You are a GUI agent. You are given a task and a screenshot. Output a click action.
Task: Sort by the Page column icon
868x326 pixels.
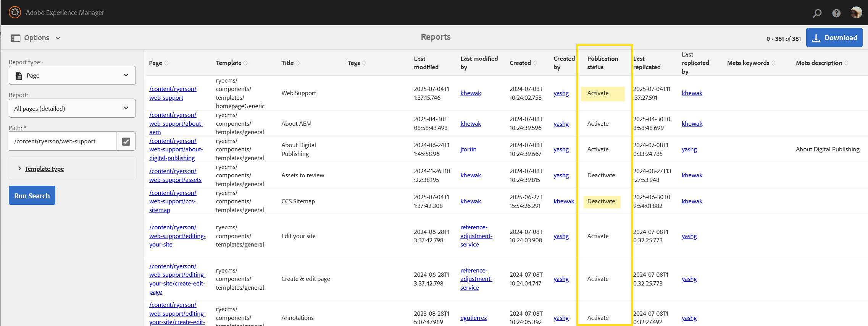(166, 63)
